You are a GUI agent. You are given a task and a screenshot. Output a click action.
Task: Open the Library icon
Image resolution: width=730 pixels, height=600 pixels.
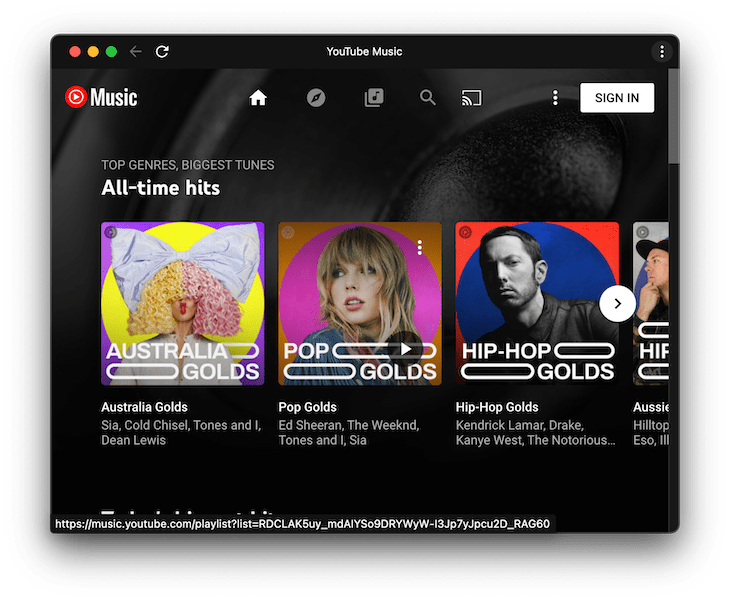[374, 98]
